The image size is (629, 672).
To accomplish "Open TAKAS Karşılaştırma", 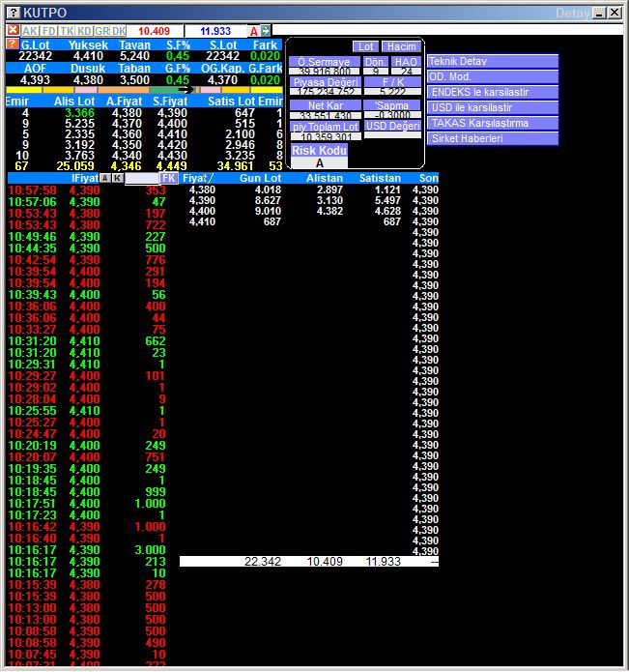I will [493, 123].
